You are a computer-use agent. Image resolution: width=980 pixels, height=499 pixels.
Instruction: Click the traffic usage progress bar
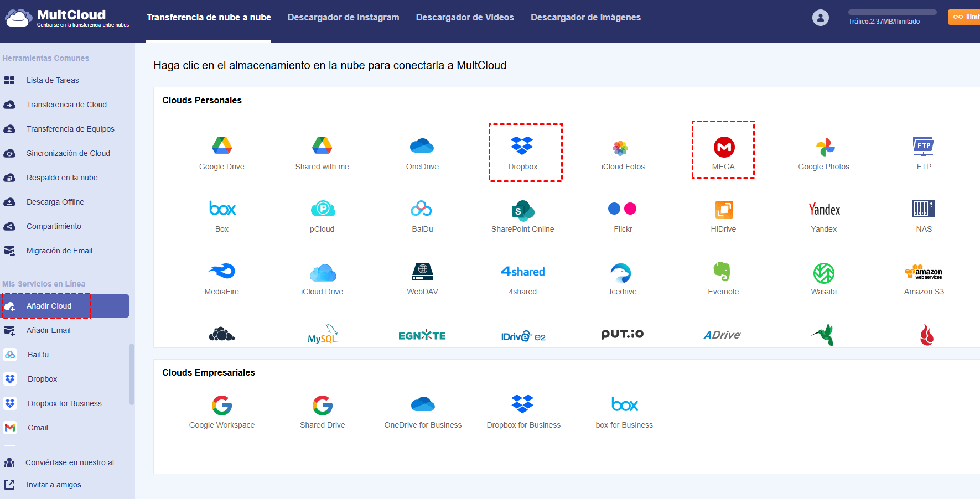click(x=892, y=12)
